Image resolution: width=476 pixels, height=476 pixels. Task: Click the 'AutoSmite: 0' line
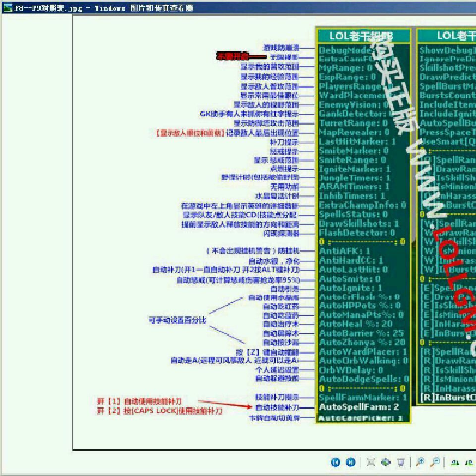[x=350, y=278]
